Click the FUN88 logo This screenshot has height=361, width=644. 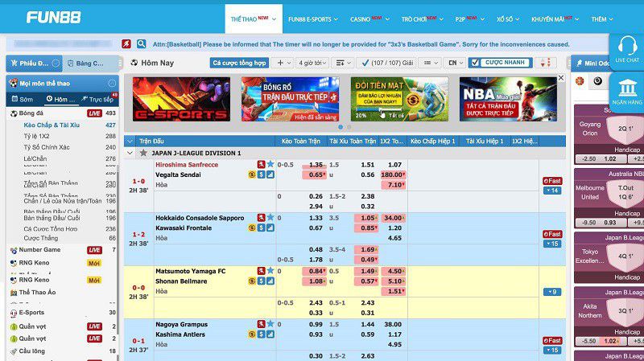(54, 17)
